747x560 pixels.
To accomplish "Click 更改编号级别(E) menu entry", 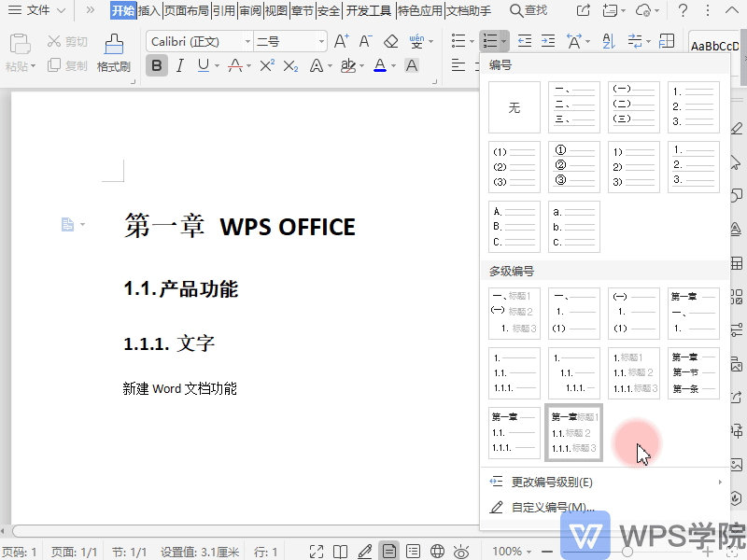I will pos(604,482).
